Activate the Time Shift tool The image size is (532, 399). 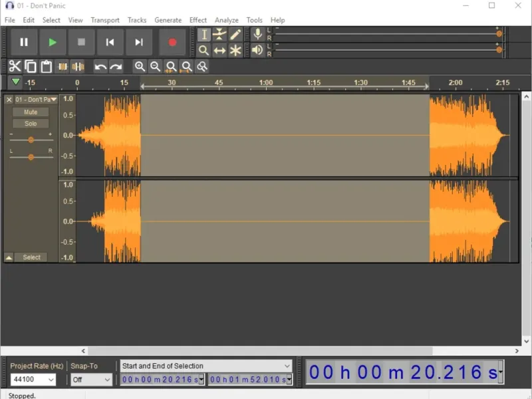tap(220, 51)
